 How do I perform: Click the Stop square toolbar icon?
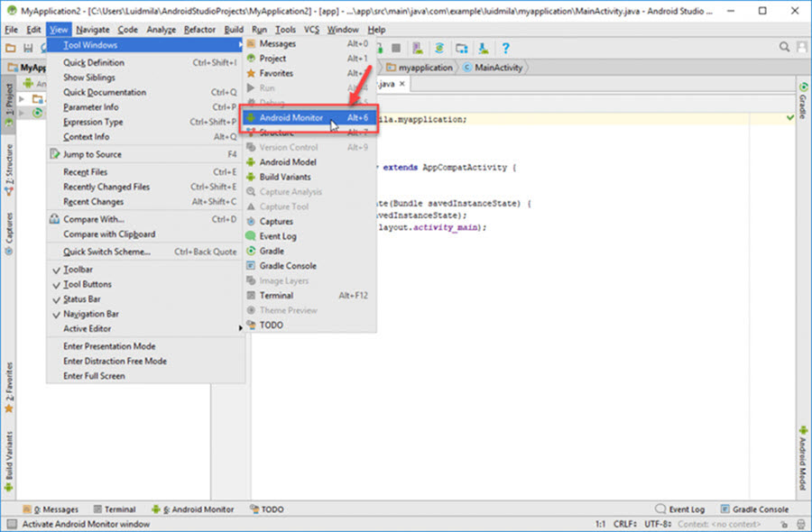396,48
